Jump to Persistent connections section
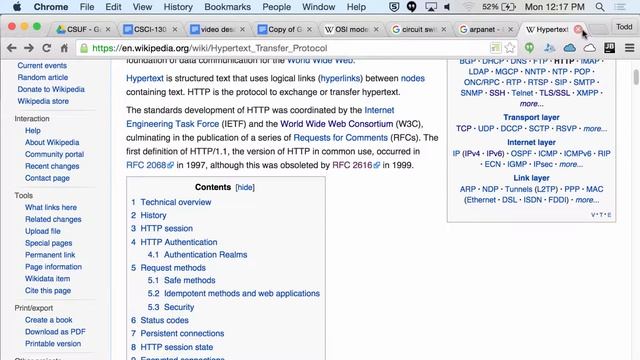Screen dimensions: 640x360 182,333
